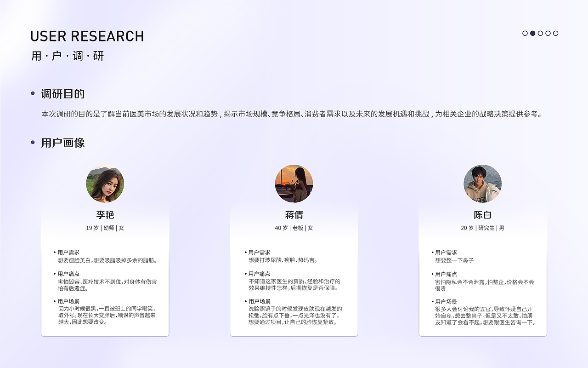Click 用户需求 heading in 蒋倩's card
This screenshot has width=588, height=368.
click(259, 253)
